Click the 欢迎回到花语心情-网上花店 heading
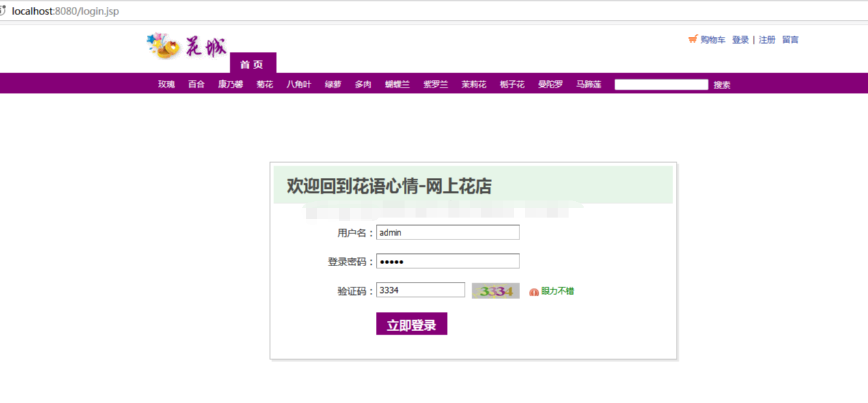Image resolution: width=868 pixels, height=403 pixels. (x=389, y=185)
